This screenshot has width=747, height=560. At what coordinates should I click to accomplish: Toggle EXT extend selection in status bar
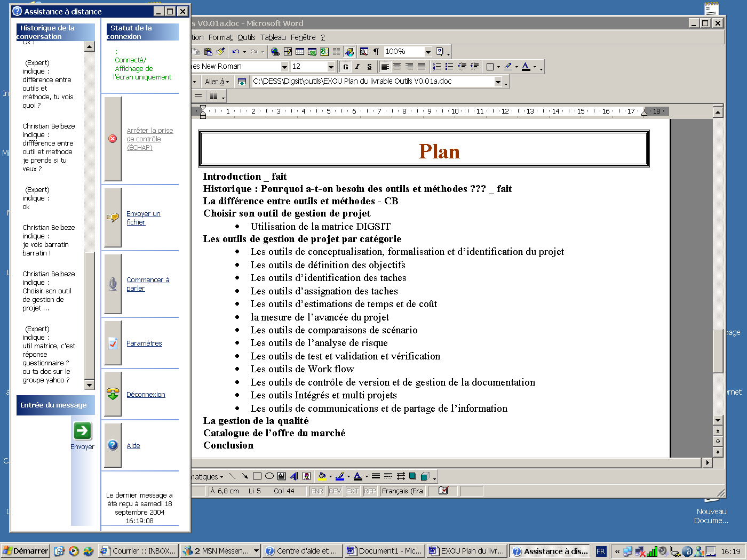[x=352, y=491]
